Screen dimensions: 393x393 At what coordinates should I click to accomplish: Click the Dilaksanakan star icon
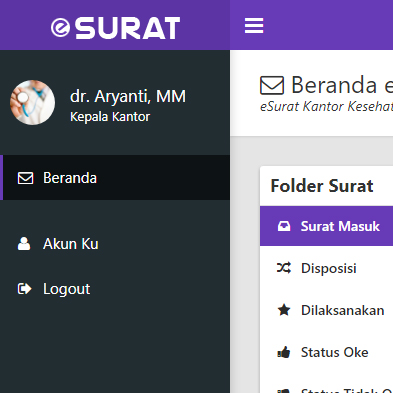[284, 310]
